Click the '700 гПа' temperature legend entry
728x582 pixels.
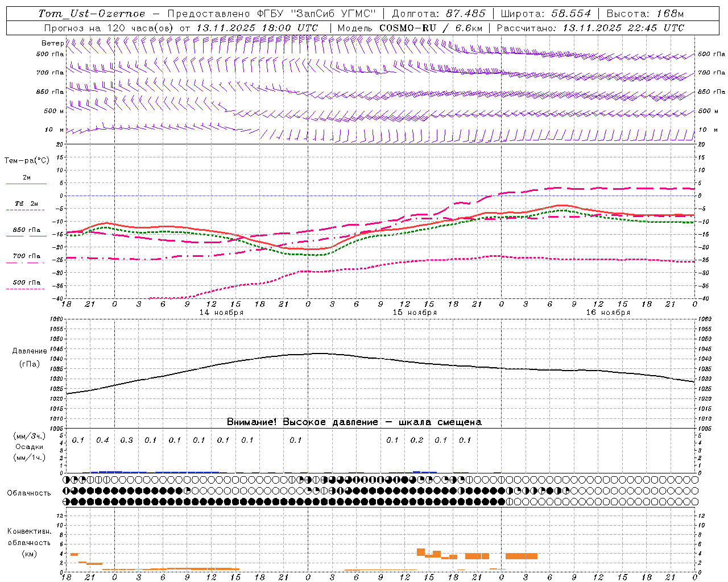pyautogui.click(x=27, y=256)
